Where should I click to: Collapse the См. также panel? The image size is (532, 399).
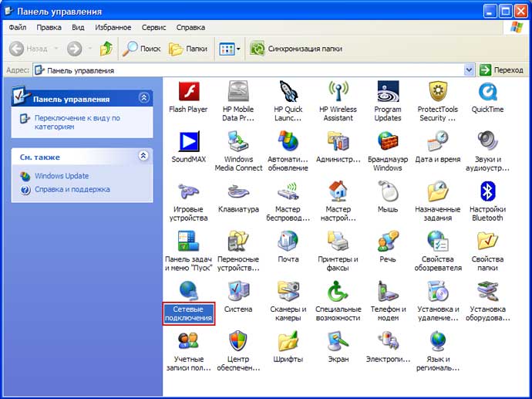coord(144,156)
